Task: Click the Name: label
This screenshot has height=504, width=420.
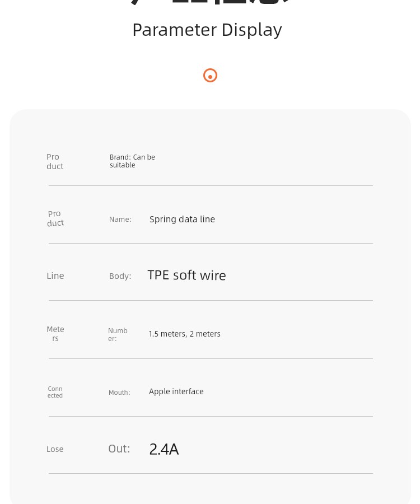Action: 120,219
